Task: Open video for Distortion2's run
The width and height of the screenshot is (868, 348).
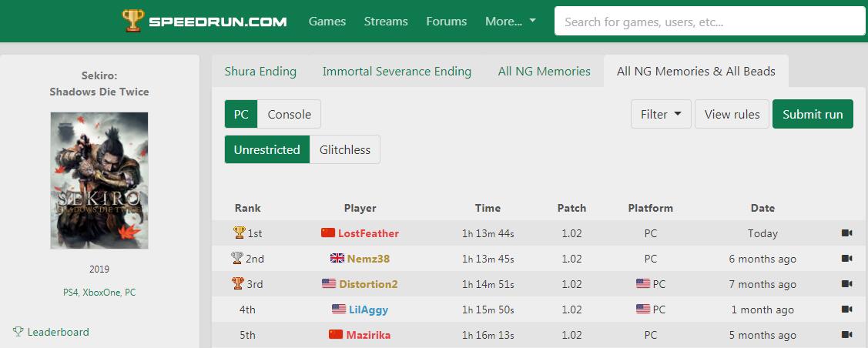Action: coord(847,284)
